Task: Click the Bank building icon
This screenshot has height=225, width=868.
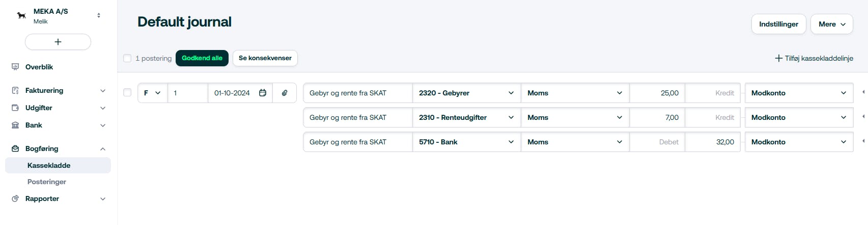Action: tap(15, 125)
